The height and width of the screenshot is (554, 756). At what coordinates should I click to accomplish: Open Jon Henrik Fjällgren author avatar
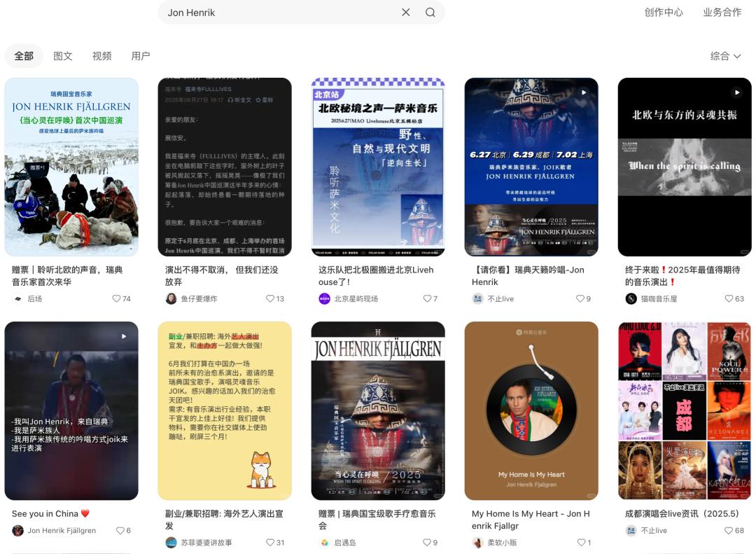coord(17,531)
